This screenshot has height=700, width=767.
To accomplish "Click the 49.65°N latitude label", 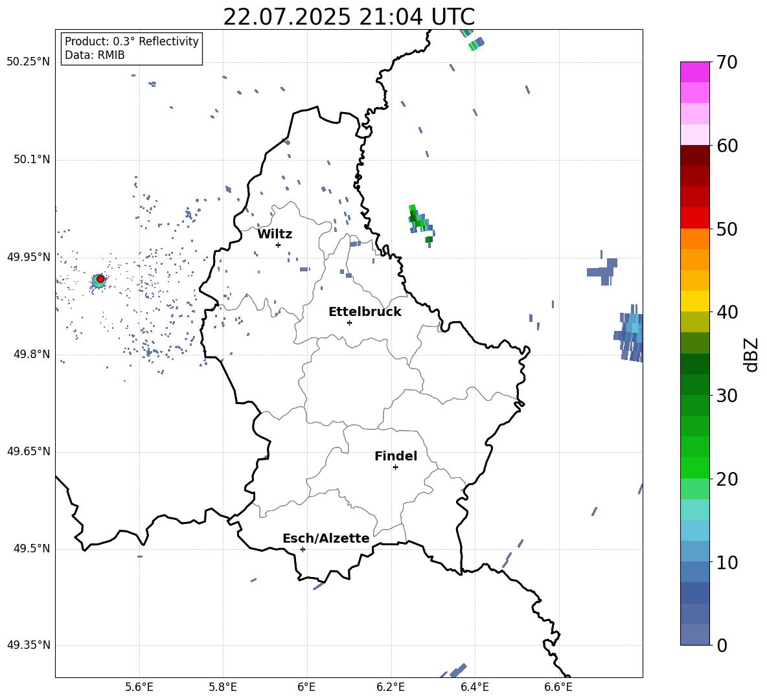I will point(29,451).
